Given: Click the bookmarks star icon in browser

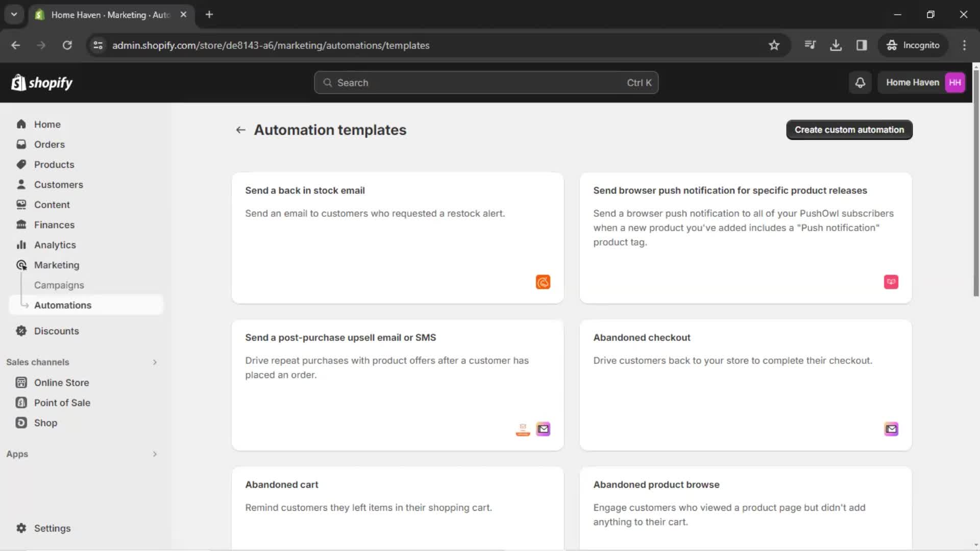Looking at the screenshot, I should click(x=774, y=45).
